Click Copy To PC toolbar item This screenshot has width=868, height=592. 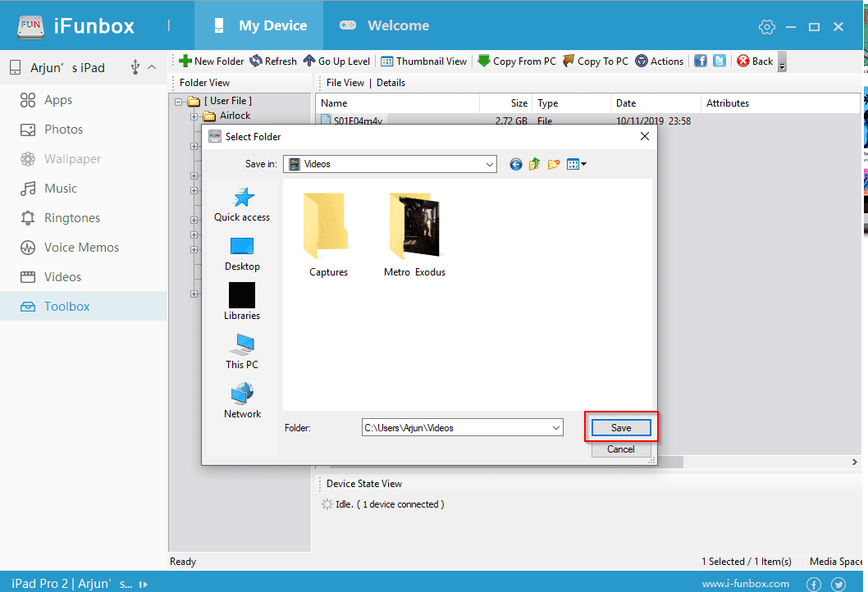point(596,61)
